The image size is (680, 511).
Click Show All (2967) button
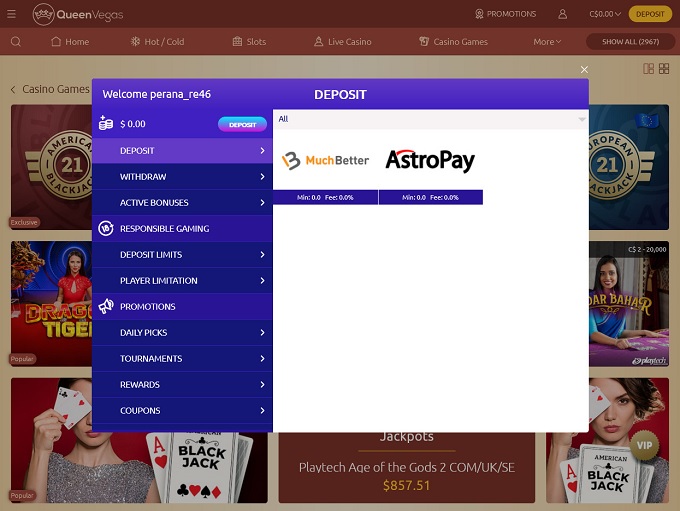coord(631,42)
